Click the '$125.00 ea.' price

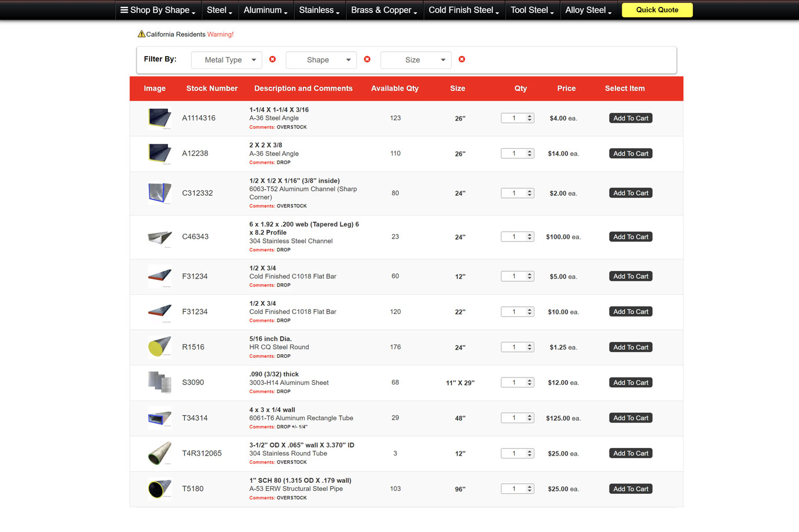pyautogui.click(x=563, y=418)
